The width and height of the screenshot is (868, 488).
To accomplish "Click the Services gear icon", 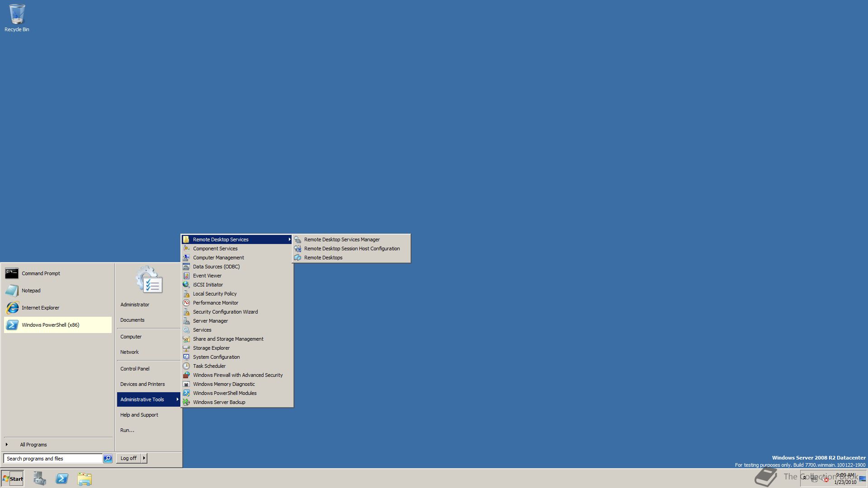I will coord(186,330).
